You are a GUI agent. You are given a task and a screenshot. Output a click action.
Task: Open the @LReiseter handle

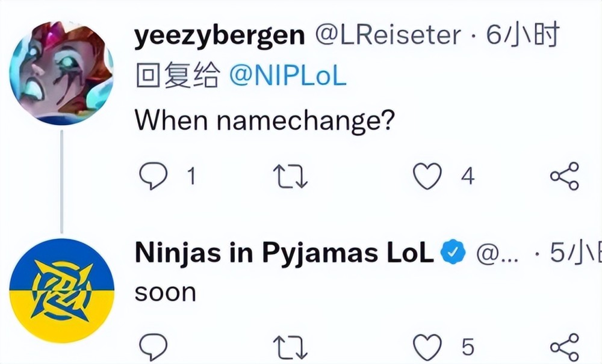tap(388, 37)
